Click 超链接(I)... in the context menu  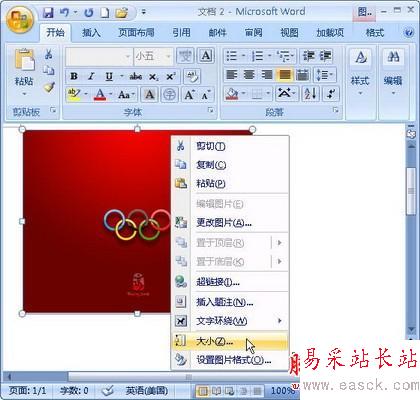click(229, 282)
